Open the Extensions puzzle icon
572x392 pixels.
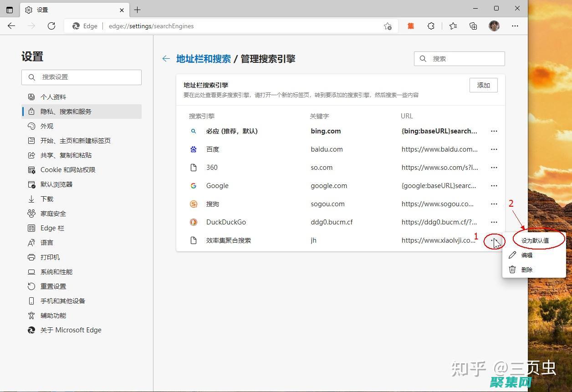point(431,26)
